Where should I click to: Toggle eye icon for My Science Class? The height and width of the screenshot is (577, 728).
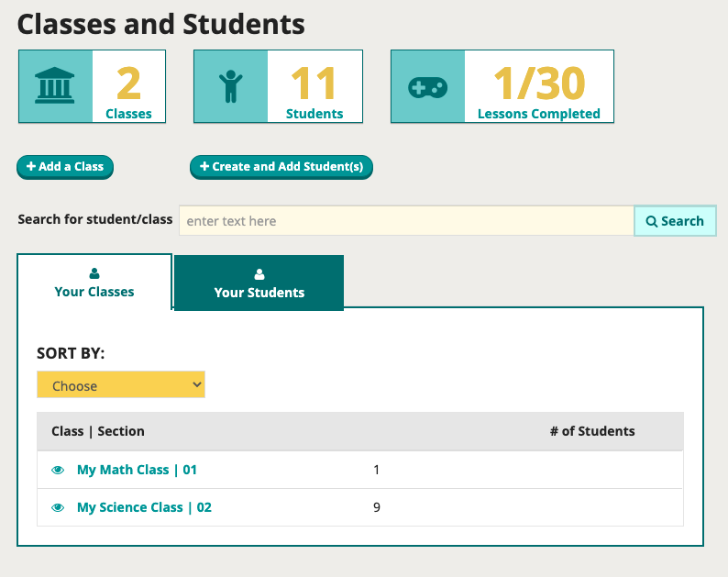(x=58, y=508)
